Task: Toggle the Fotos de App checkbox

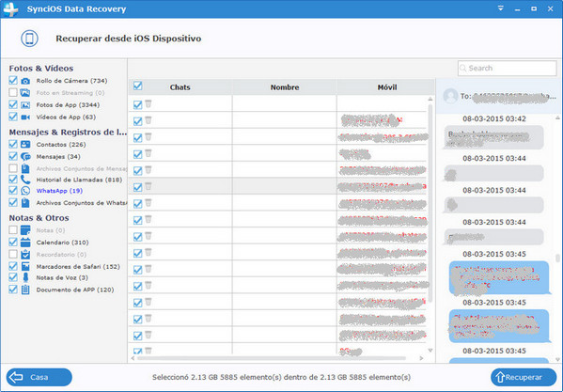Action: (x=13, y=104)
